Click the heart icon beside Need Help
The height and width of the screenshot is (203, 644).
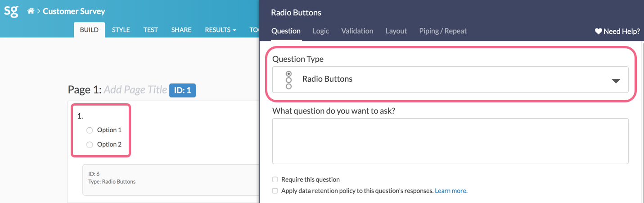pyautogui.click(x=598, y=31)
